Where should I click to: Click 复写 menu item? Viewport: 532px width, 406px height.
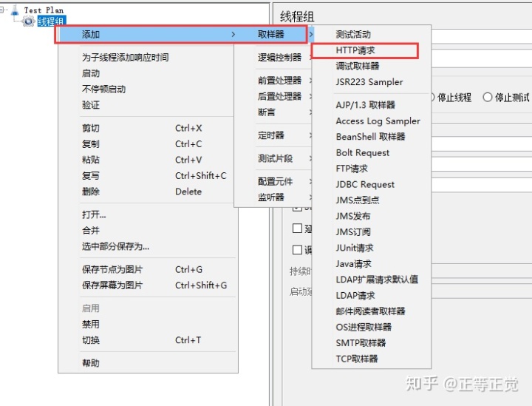click(x=146, y=176)
